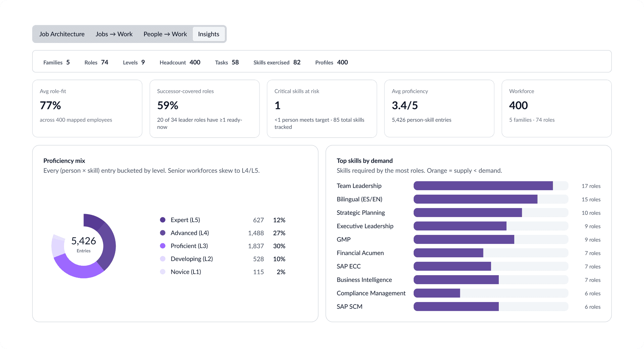Click the Financial Acumen skill label
The image size is (644, 349).
pos(360,253)
